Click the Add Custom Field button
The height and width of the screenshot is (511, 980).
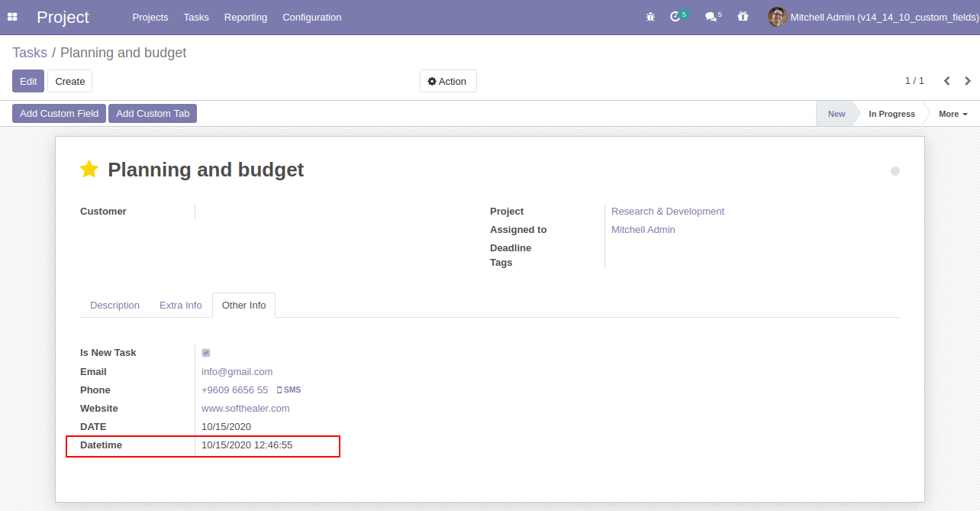pyautogui.click(x=59, y=114)
